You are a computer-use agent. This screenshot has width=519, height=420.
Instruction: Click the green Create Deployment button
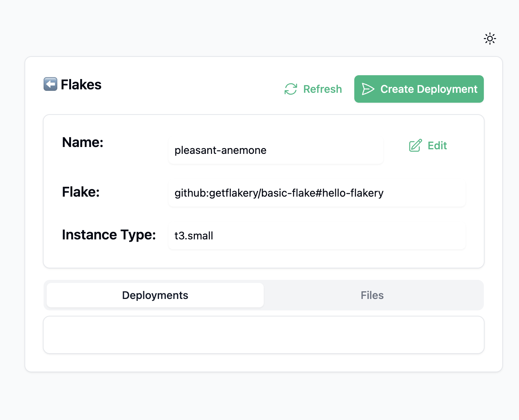coord(418,89)
